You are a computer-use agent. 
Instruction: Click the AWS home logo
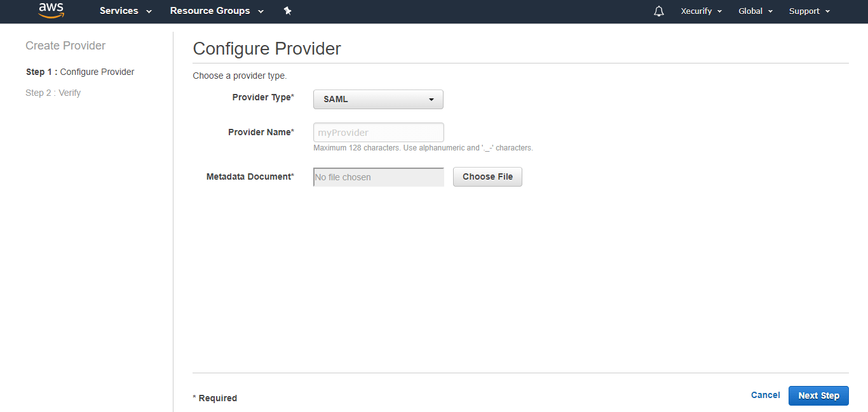[x=51, y=11]
